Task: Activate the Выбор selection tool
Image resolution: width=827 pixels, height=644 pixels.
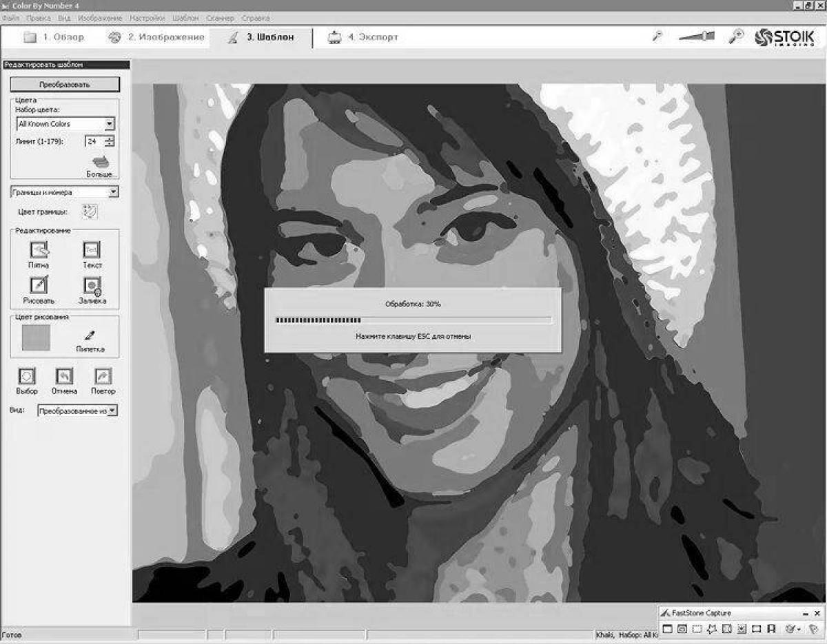Action: pos(25,376)
